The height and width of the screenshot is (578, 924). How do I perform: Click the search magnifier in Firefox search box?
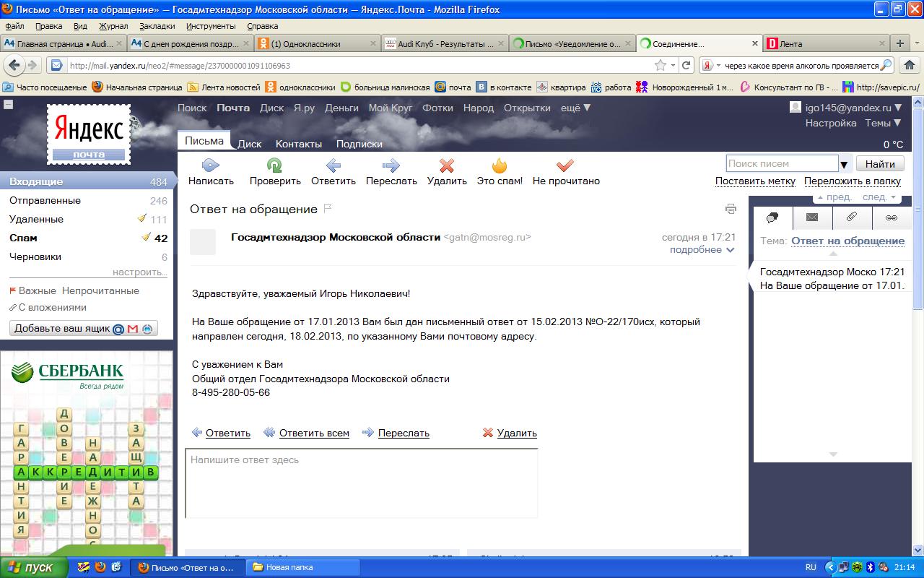pos(886,65)
